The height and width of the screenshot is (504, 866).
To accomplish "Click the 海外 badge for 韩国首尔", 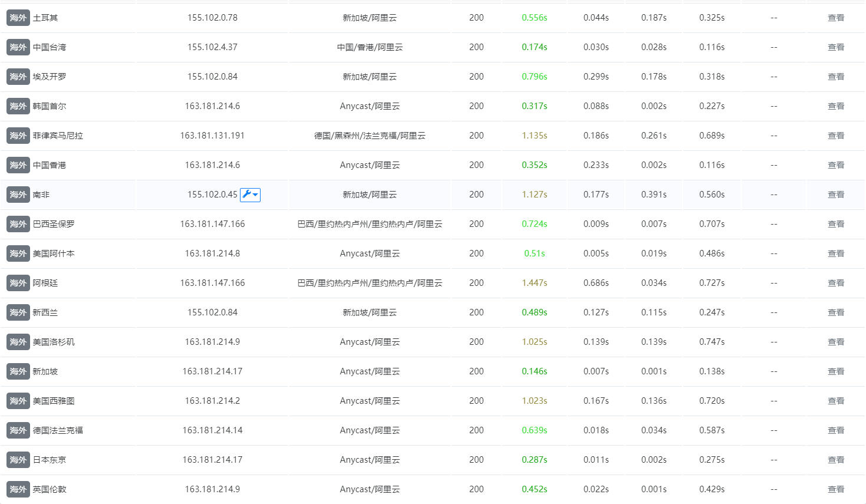I will (x=18, y=106).
